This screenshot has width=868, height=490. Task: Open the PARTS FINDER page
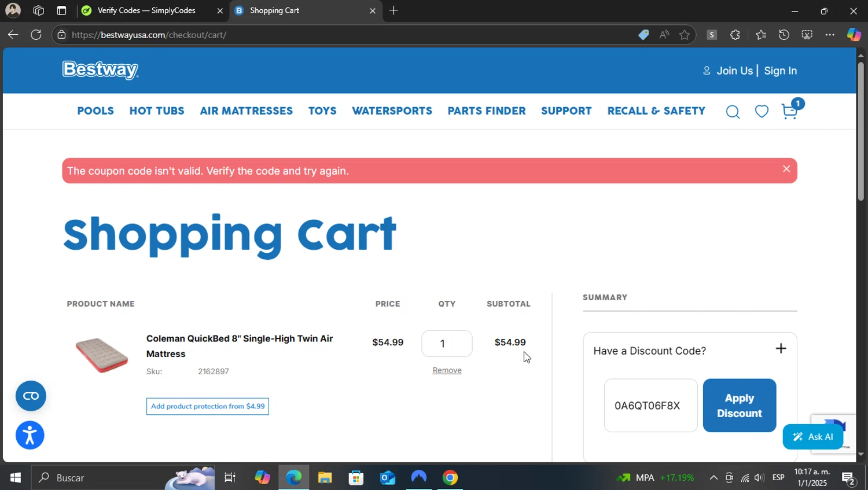487,110
